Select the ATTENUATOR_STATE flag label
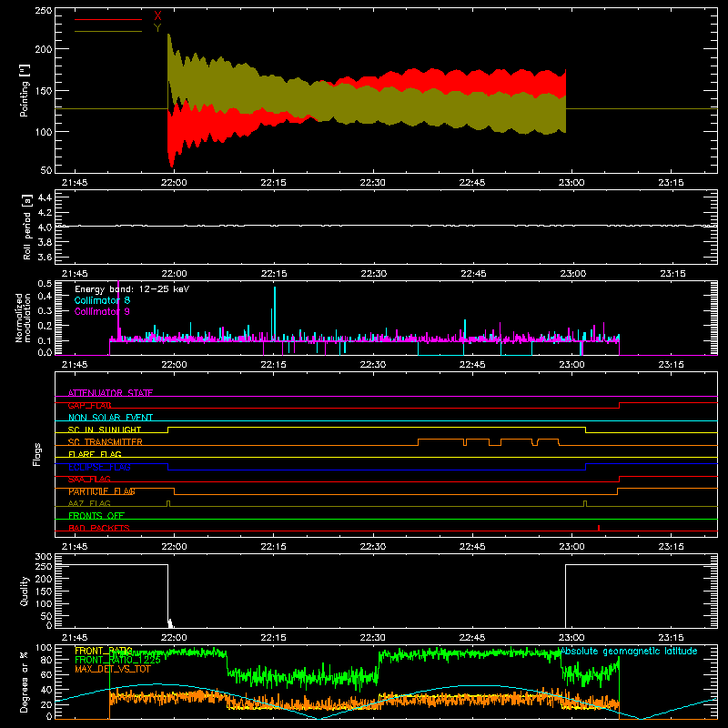The image size is (728, 728). tap(110, 393)
